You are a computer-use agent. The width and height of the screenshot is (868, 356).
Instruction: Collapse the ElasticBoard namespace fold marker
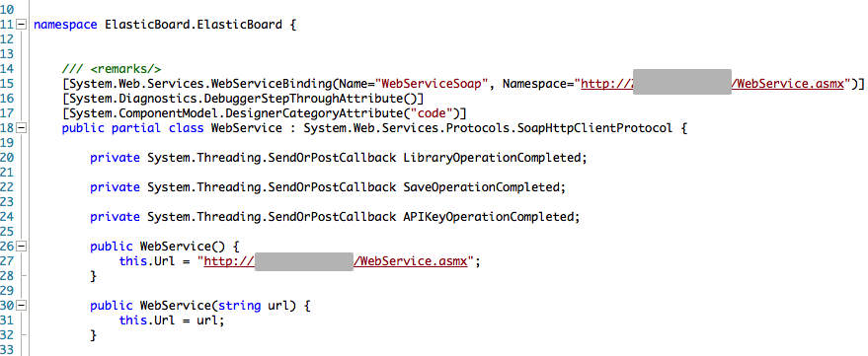[22, 25]
